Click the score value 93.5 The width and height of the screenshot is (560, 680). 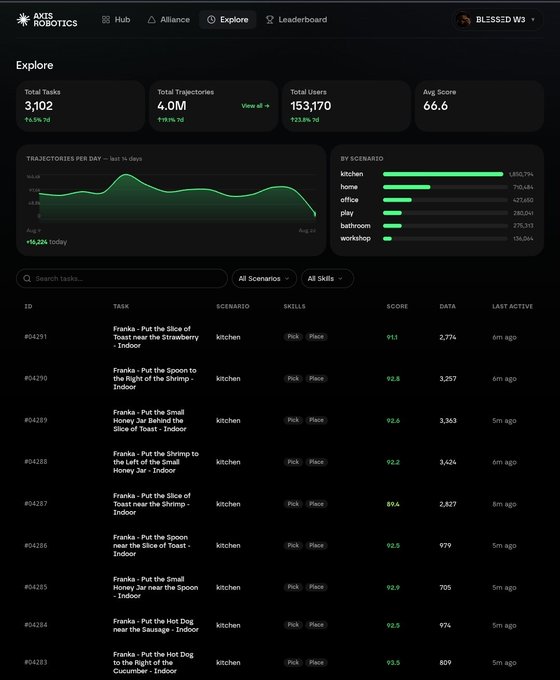(x=393, y=663)
